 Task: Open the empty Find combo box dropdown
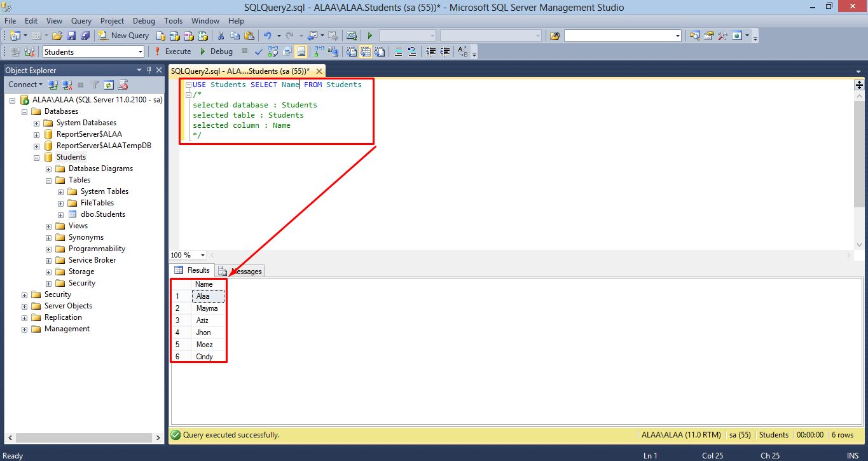point(678,36)
